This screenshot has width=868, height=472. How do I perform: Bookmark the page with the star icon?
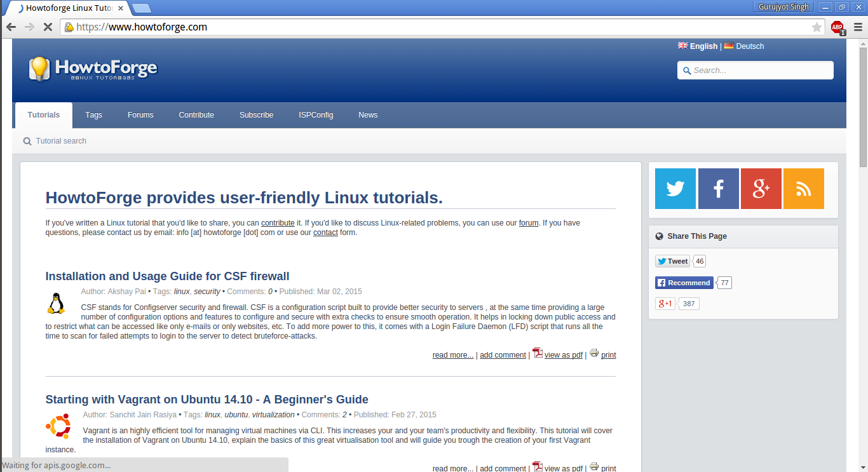pos(817,27)
